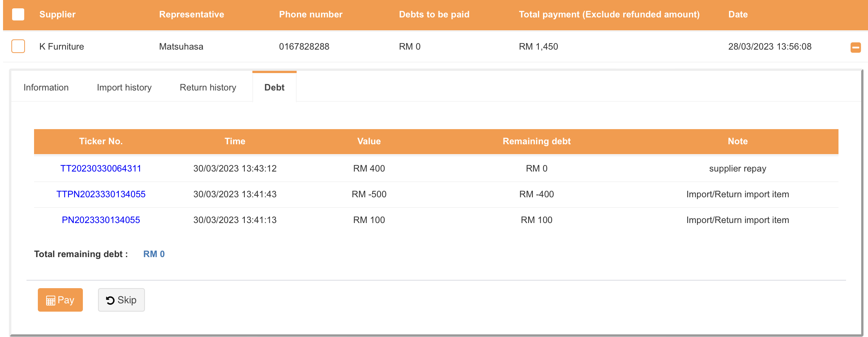Click the Skip button
Image resolution: width=868 pixels, height=337 pixels.
point(121,300)
